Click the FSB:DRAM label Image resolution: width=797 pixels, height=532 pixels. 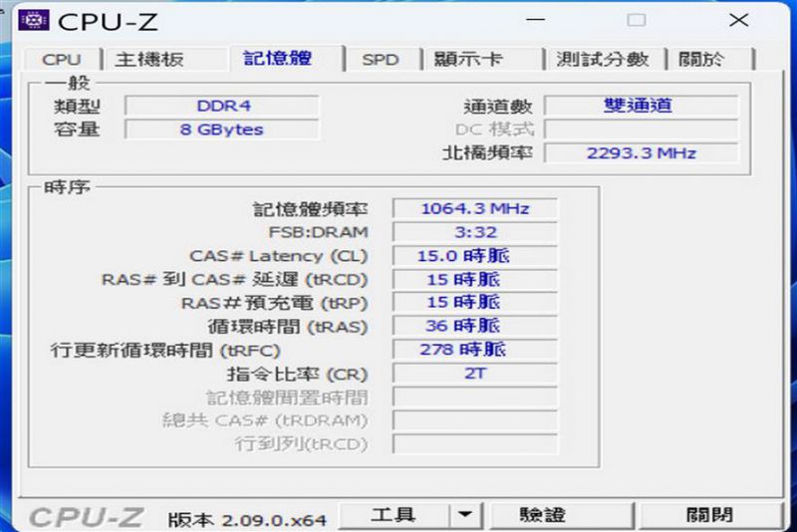point(318,232)
